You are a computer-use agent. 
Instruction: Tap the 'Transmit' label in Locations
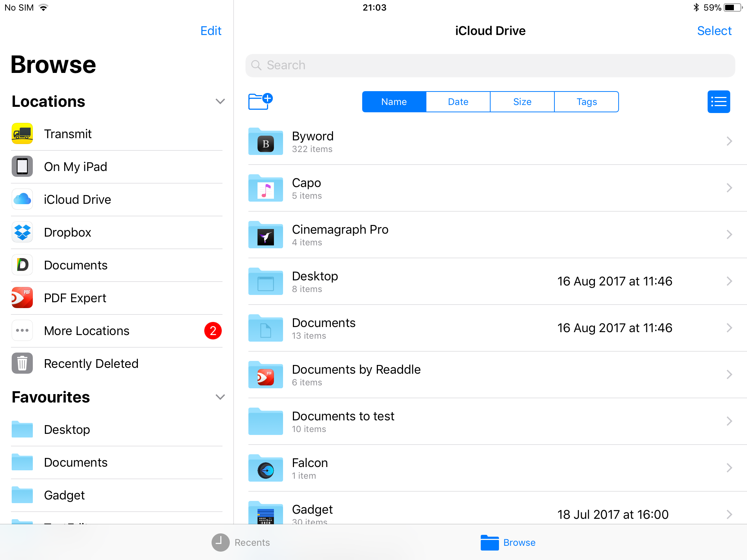coord(68,134)
